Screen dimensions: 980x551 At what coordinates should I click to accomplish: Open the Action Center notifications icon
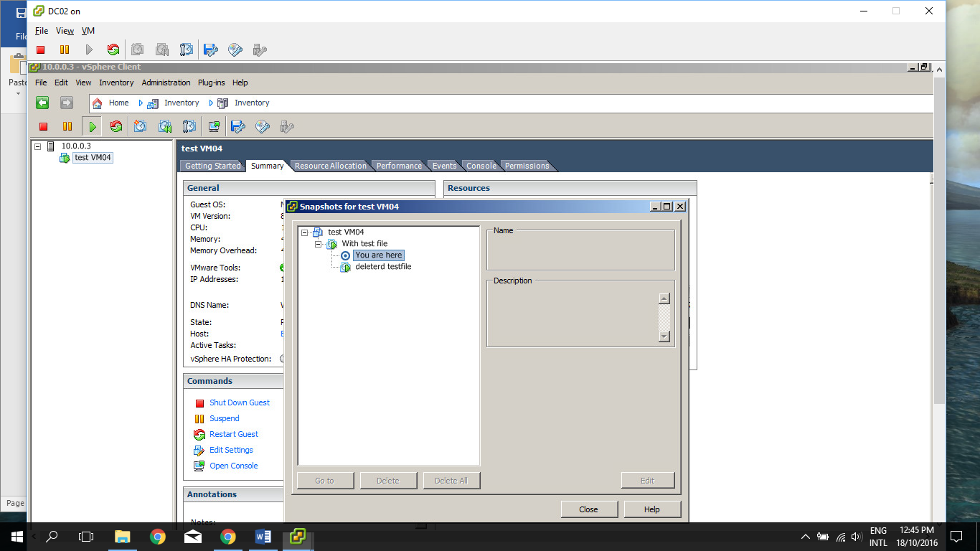pos(956,537)
